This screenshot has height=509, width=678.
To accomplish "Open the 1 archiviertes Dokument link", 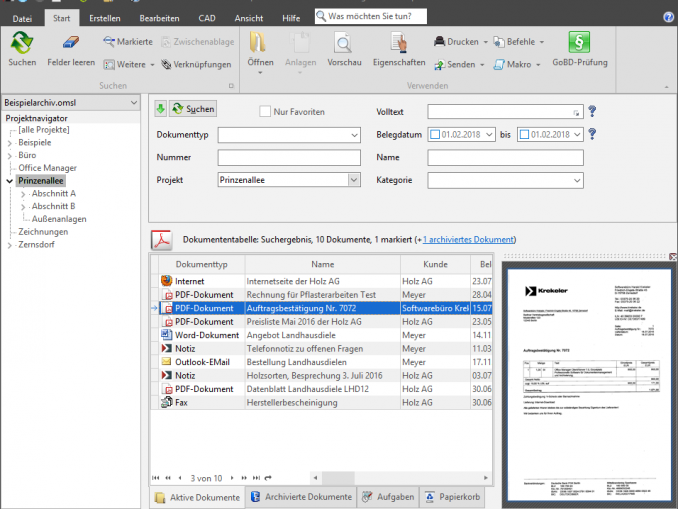I will 468,239.
